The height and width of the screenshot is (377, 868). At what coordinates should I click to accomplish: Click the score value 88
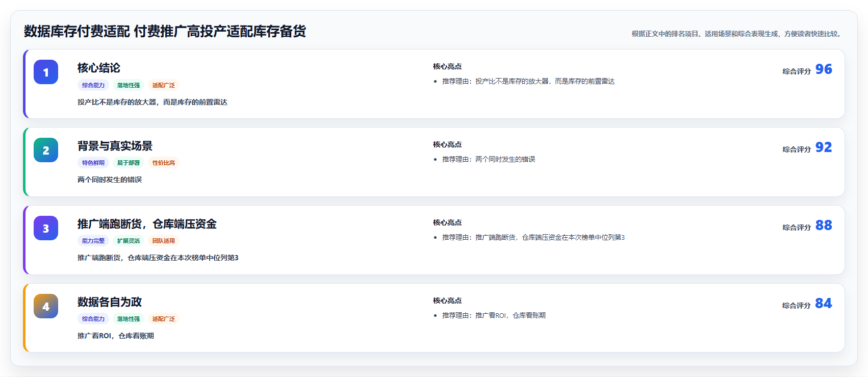tap(824, 225)
